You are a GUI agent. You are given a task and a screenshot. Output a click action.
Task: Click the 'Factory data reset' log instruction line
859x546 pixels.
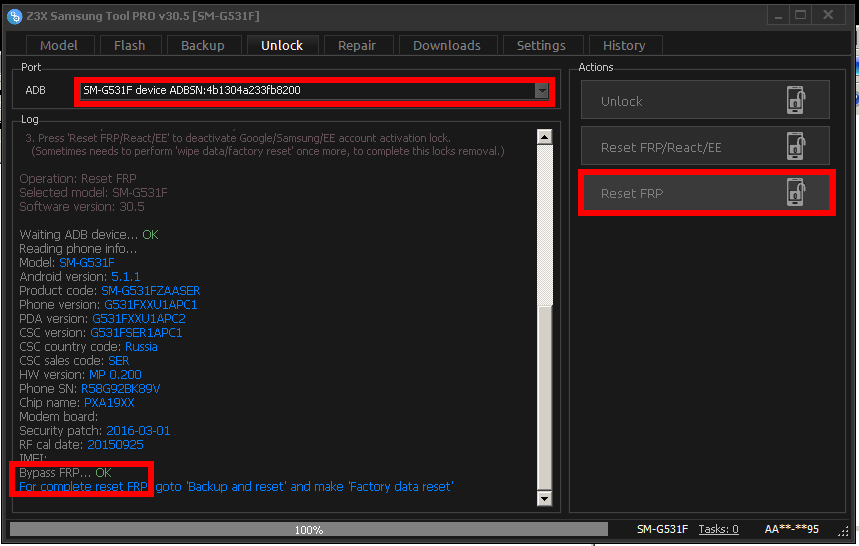[x=236, y=487]
